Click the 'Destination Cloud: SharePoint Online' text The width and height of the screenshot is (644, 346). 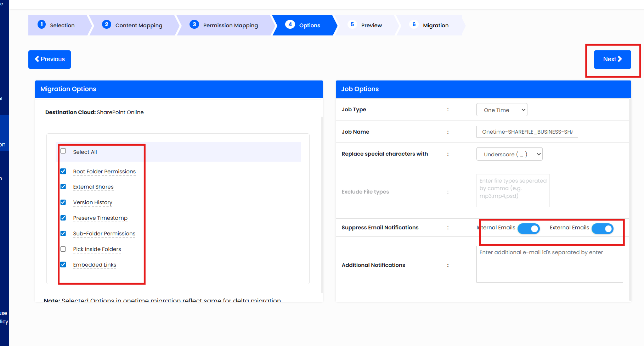95,112
